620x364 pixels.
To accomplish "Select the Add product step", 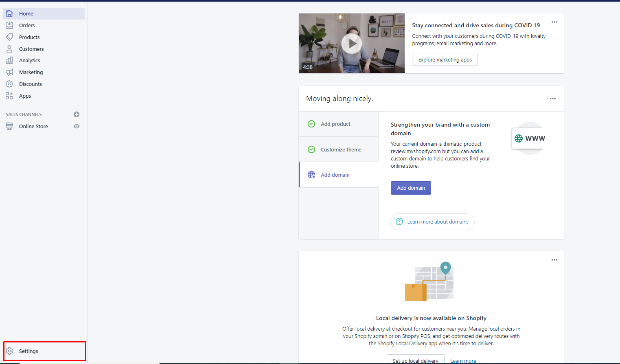I will [x=339, y=124].
